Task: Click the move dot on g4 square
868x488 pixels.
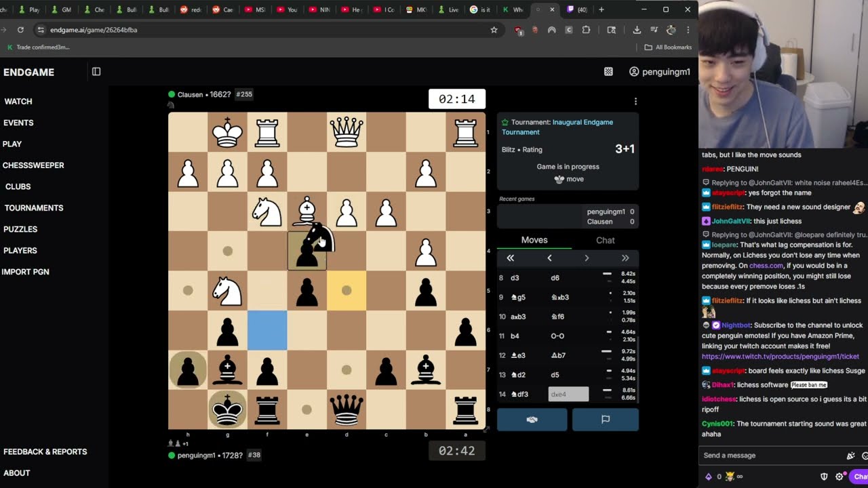Action: [x=228, y=251]
